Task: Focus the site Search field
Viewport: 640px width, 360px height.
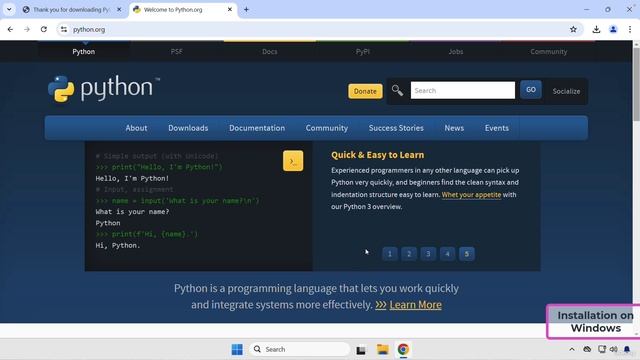Action: tap(463, 90)
